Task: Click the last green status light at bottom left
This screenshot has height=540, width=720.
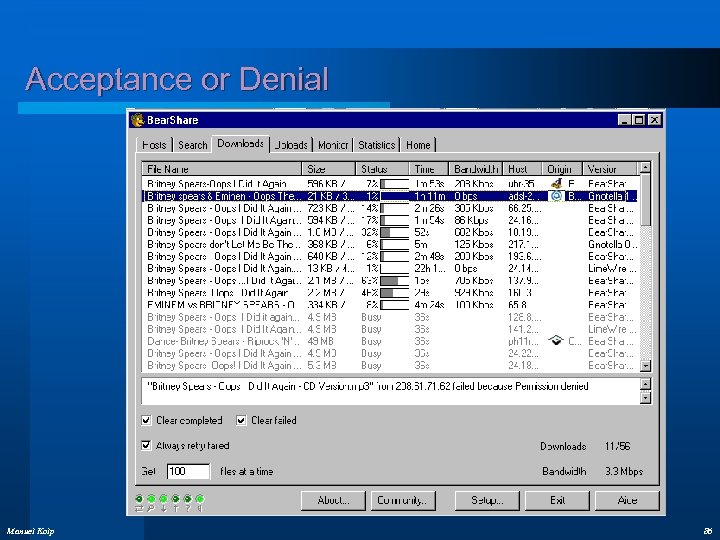Action: (x=199, y=498)
